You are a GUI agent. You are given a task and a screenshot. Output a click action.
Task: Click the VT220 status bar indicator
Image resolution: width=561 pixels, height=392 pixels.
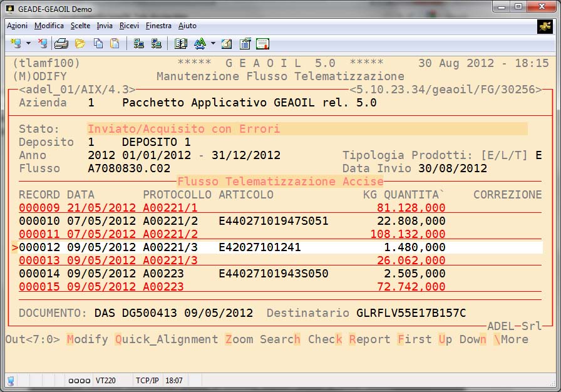click(105, 380)
